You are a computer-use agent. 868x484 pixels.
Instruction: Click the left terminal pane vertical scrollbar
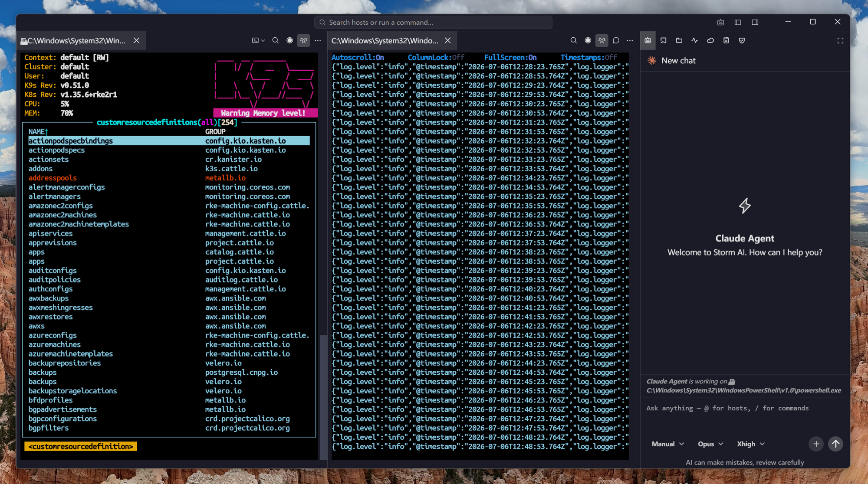(x=323, y=397)
